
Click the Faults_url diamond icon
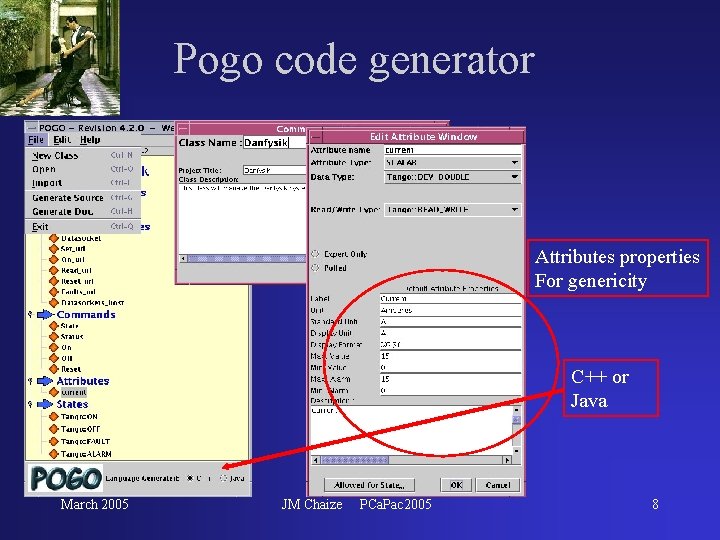click(x=54, y=292)
